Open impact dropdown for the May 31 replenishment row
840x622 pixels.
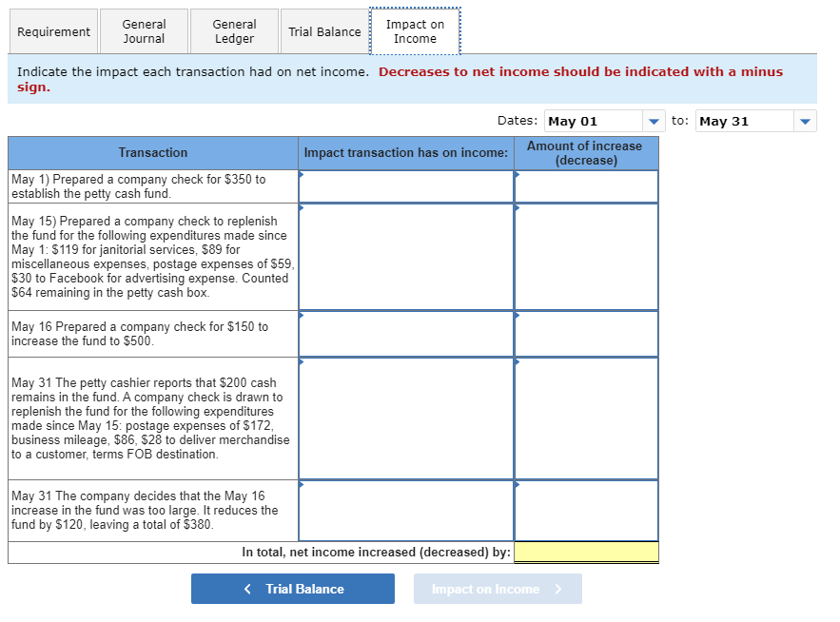pos(404,417)
